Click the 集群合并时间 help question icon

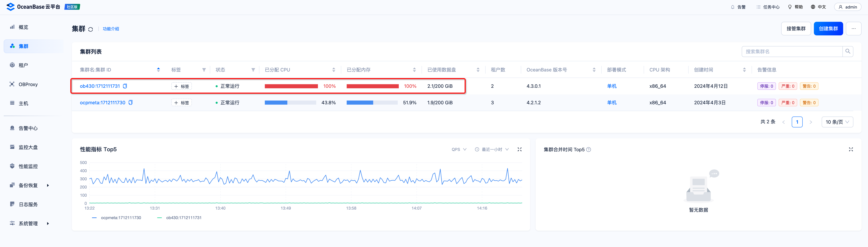(588, 150)
